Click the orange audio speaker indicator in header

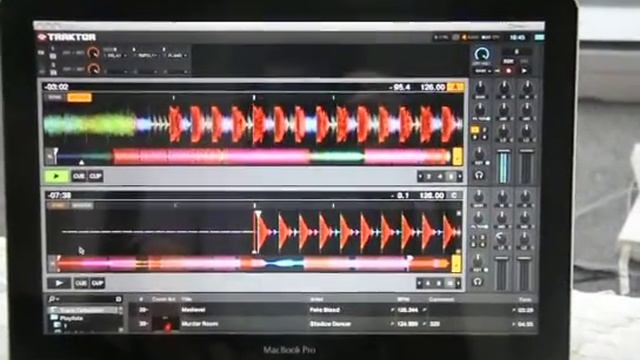pos(464,37)
